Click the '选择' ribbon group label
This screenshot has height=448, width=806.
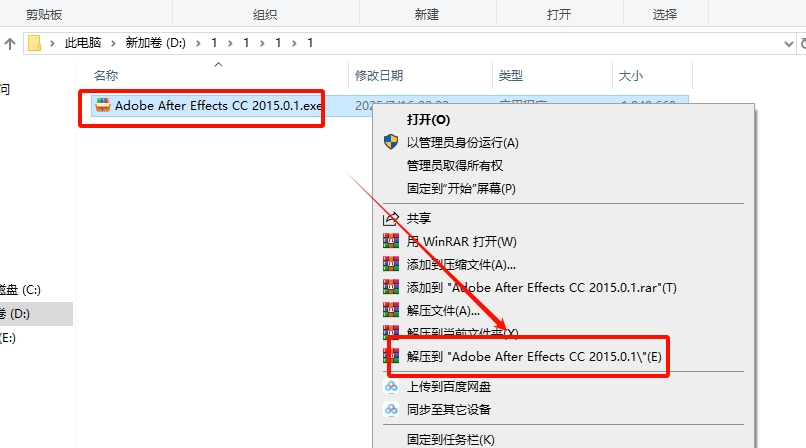point(665,14)
